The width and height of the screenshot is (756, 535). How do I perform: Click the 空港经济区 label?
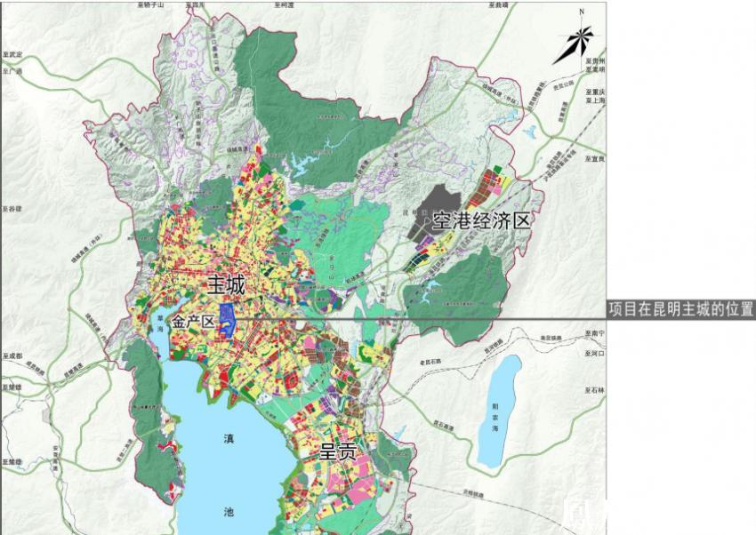480,220
